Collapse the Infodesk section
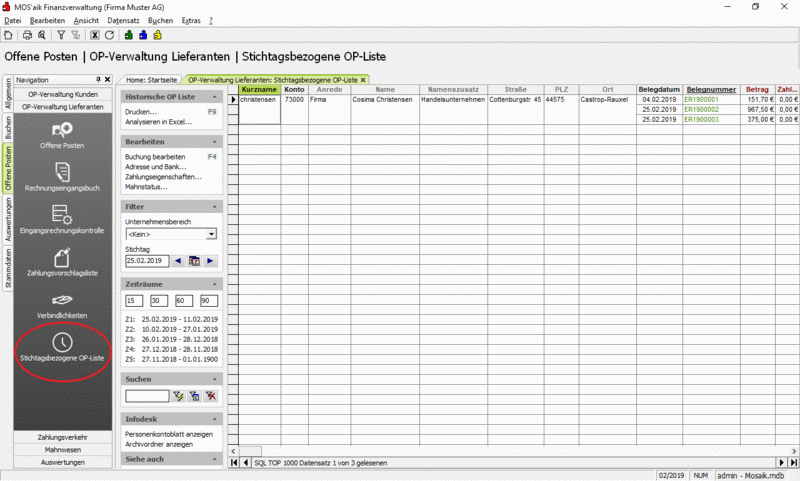The width and height of the screenshot is (800, 481). pyautogui.click(x=215, y=419)
